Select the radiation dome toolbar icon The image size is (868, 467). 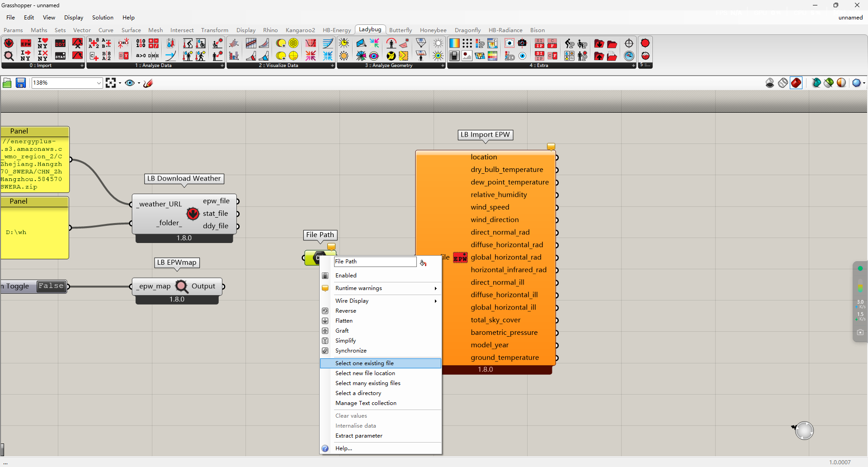tap(391, 56)
